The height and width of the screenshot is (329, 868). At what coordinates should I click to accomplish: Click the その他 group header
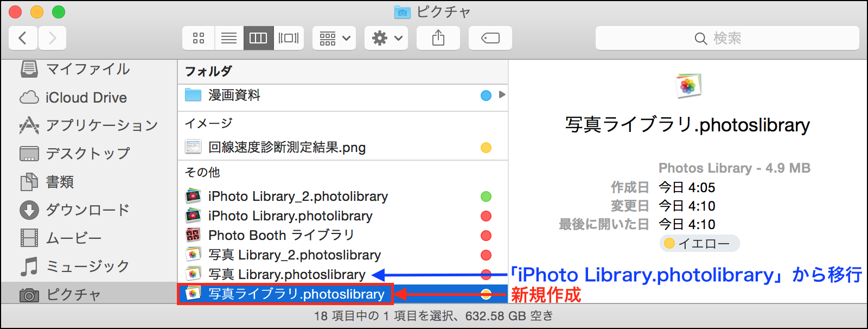point(202,172)
